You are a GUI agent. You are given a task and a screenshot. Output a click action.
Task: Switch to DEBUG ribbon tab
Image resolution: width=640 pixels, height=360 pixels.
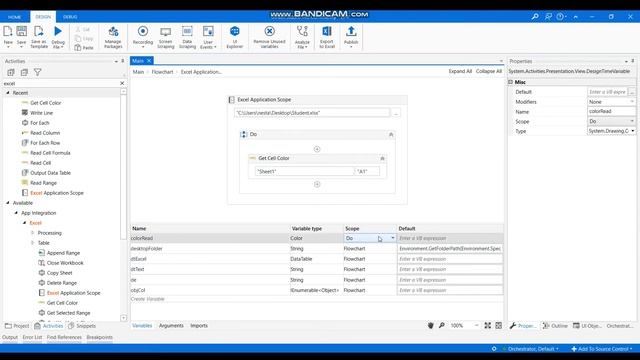(x=70, y=17)
